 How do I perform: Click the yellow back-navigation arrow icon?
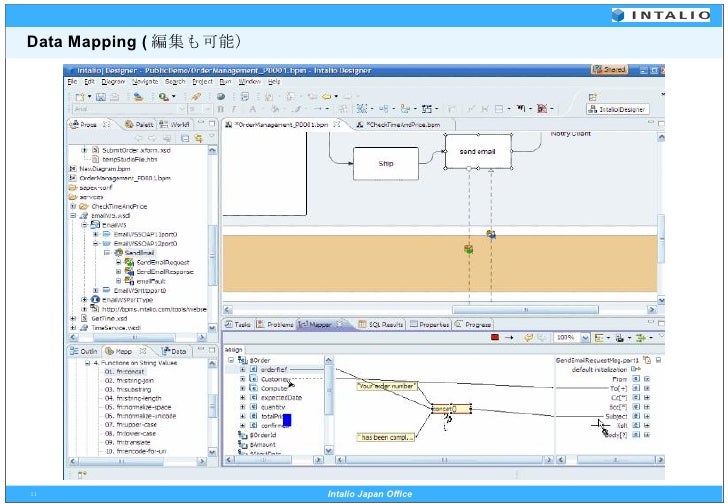click(327, 97)
